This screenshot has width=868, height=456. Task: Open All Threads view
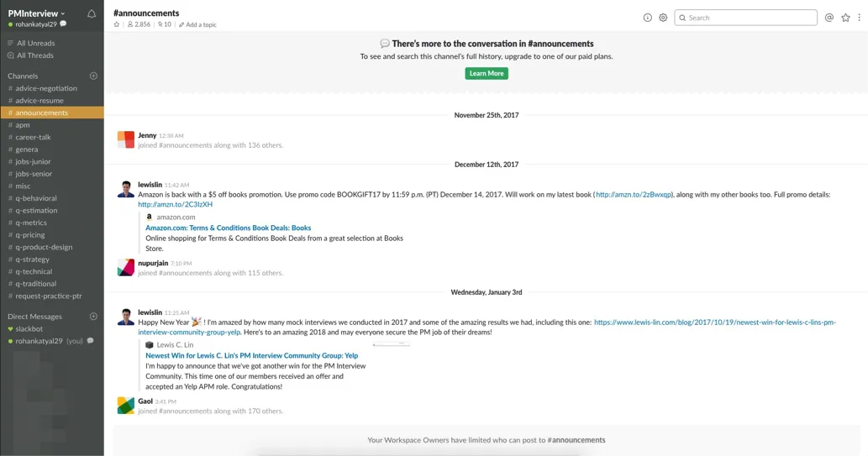coord(35,55)
